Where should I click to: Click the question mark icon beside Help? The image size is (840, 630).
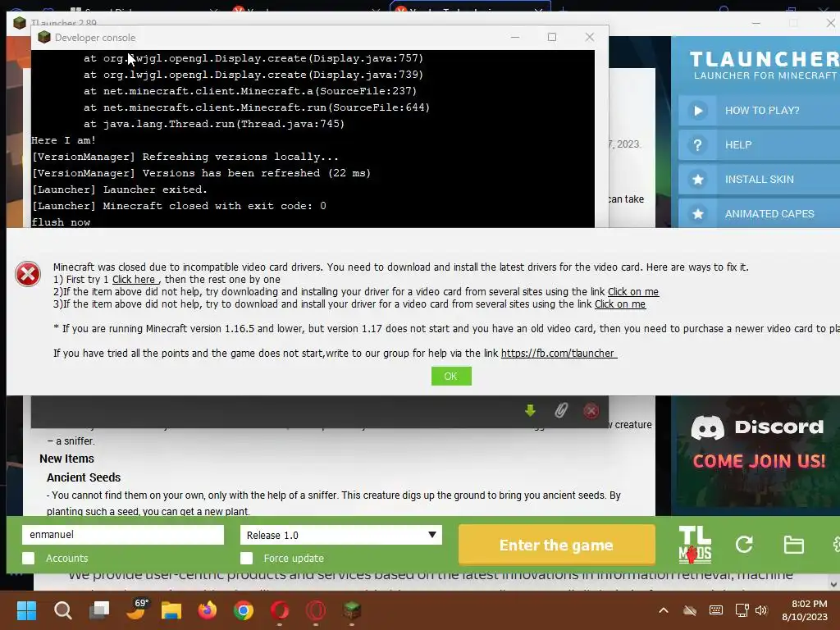[697, 144]
